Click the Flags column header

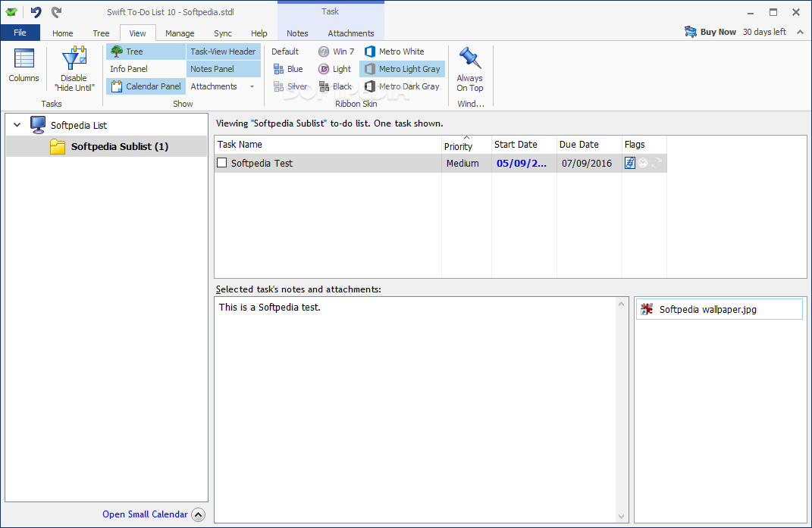pos(644,145)
